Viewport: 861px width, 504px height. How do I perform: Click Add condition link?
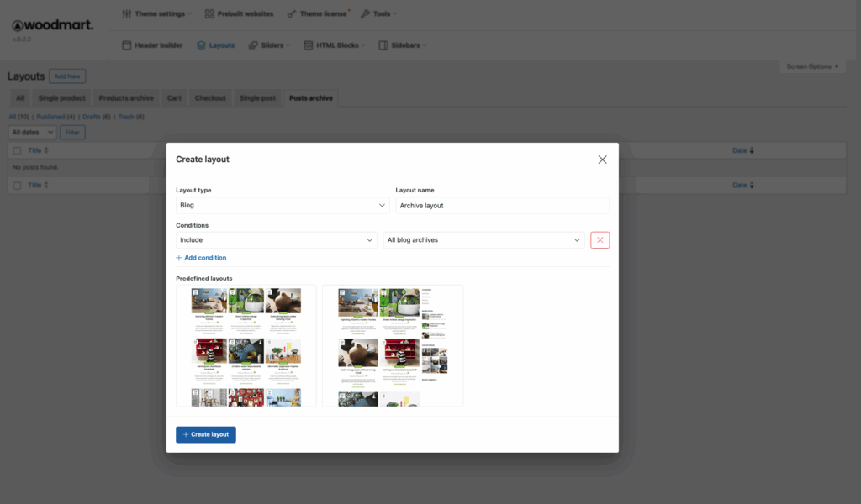coord(201,258)
